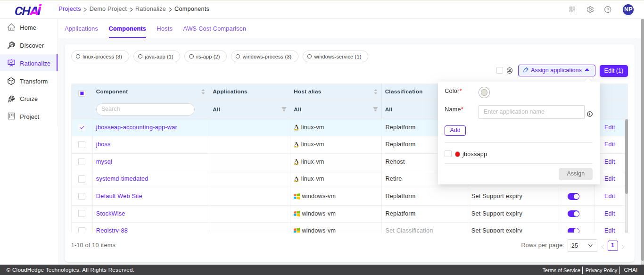Click the red color swatch beside jbossapp
This screenshot has height=275, width=644.
point(457,153)
